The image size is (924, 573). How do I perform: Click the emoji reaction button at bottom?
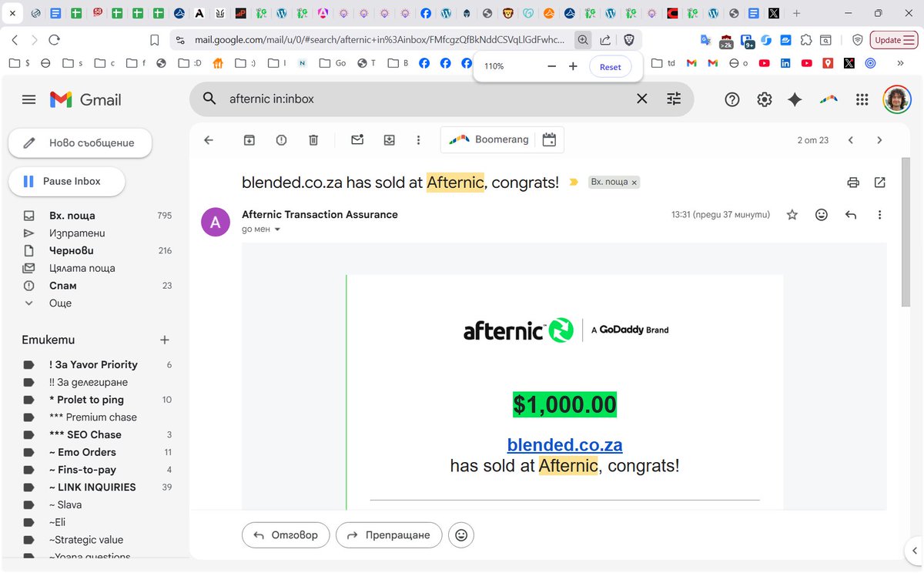tap(461, 535)
